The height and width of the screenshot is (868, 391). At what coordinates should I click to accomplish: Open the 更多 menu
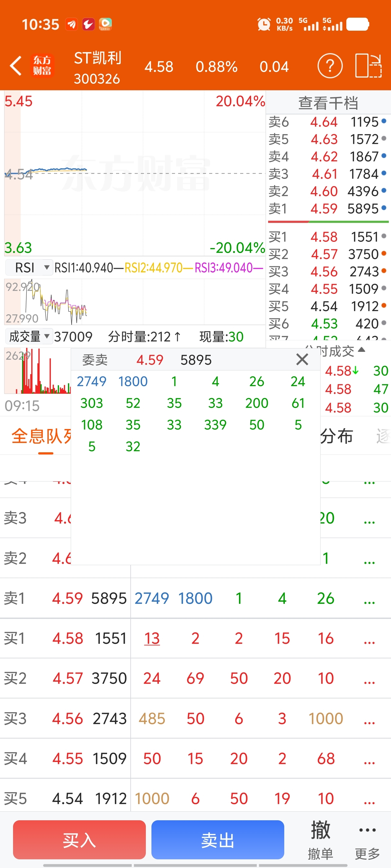[x=367, y=839]
